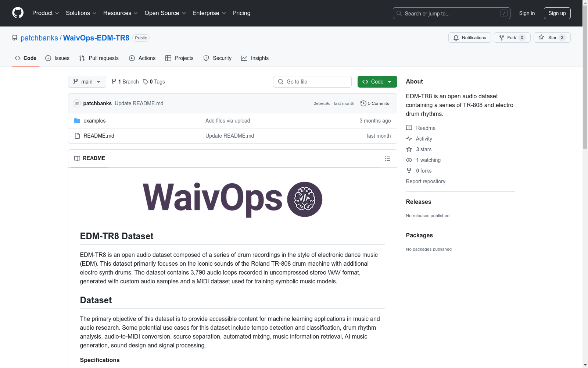Select the README tab in file viewer
The width and height of the screenshot is (588, 368).
click(x=90, y=158)
